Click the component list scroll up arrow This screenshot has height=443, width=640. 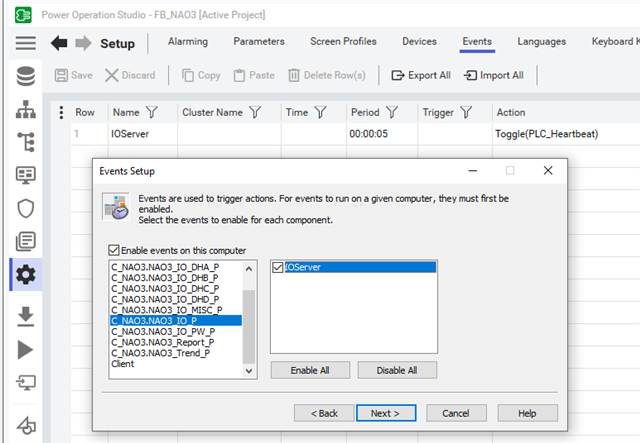249,269
